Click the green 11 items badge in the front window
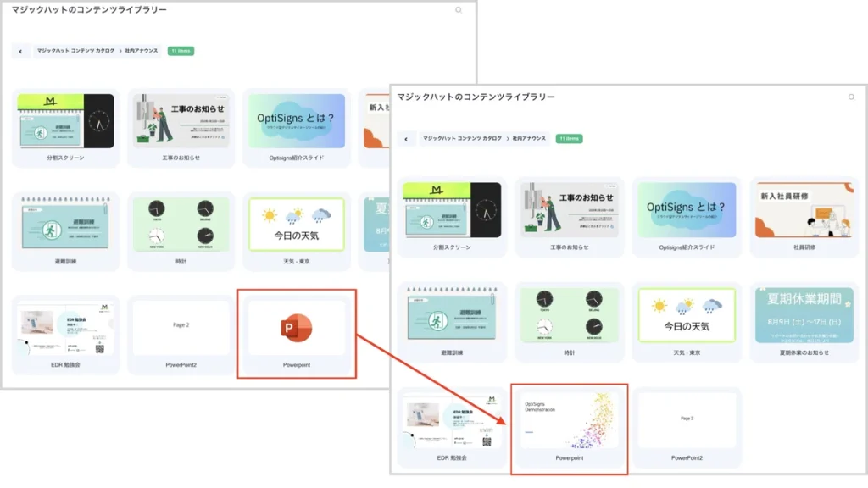The height and width of the screenshot is (488, 868). pyautogui.click(x=569, y=138)
